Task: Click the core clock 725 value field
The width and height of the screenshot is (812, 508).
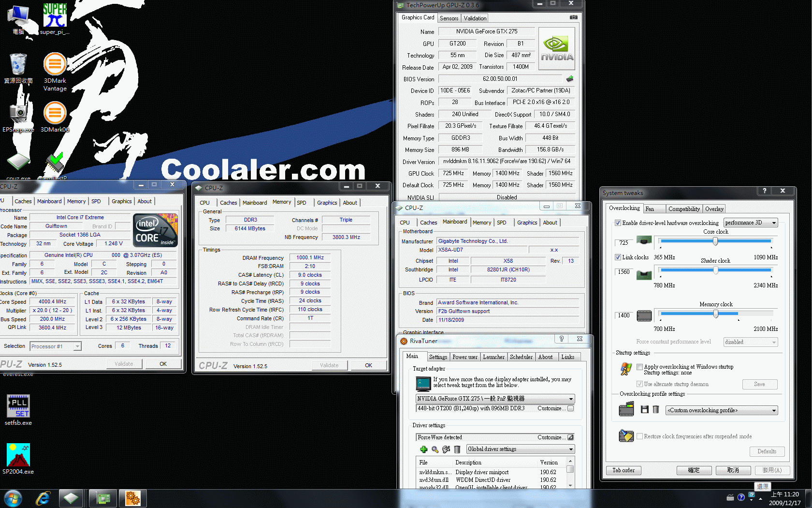Action: [624, 243]
